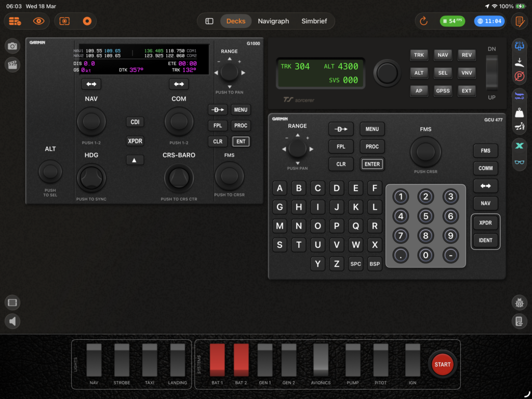Tap the speaker sound icon

point(12,322)
